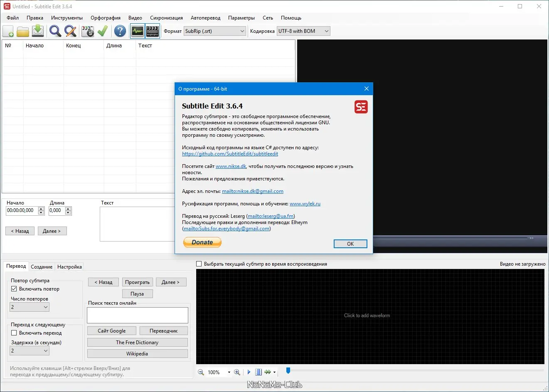This screenshot has height=392, width=549.
Task: Toggle the waveform display toolbar icon
Action: [x=137, y=31]
